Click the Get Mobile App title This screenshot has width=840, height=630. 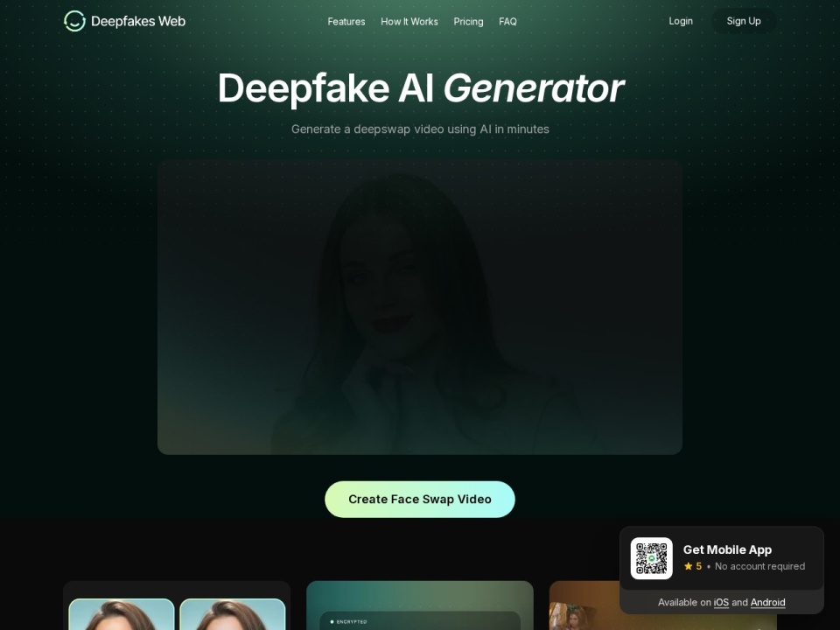(x=727, y=549)
